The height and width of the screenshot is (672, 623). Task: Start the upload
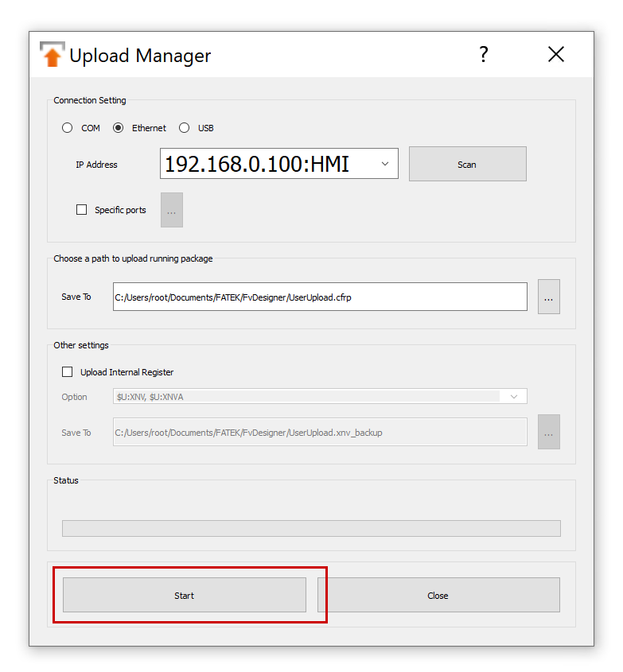click(x=185, y=595)
